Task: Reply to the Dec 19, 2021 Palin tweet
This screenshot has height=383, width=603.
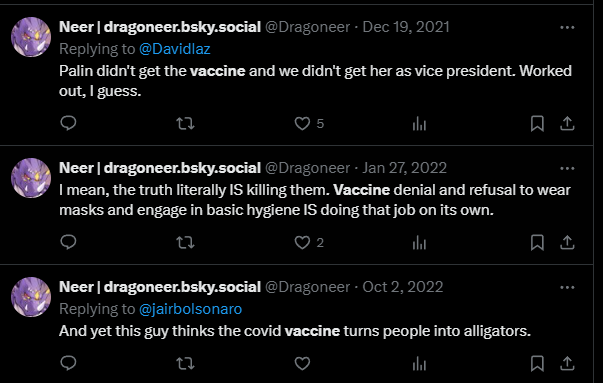Action: click(68, 123)
